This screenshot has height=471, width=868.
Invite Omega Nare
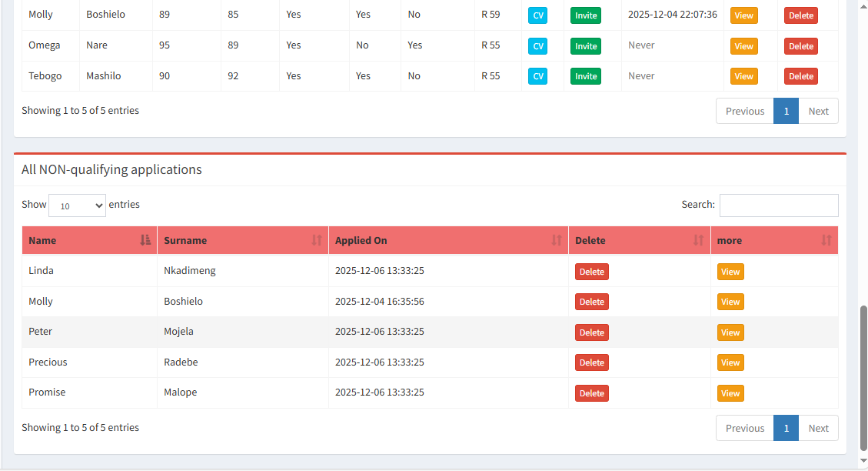tap(585, 46)
